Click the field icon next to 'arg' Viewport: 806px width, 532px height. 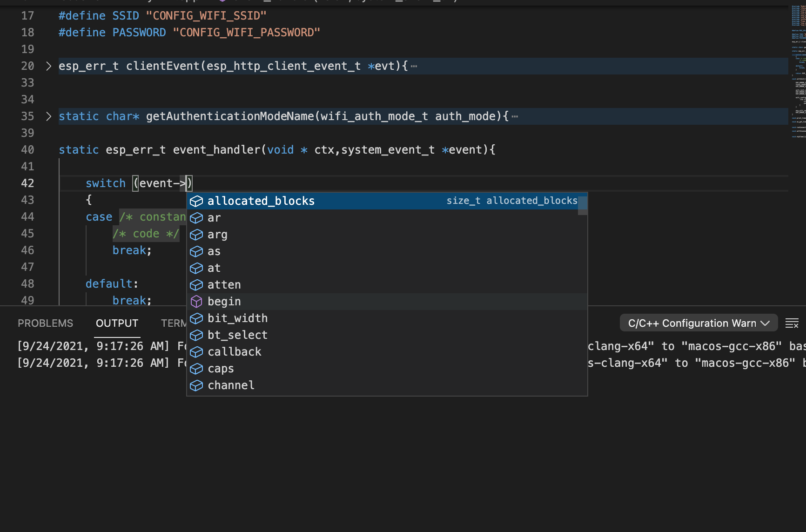click(x=196, y=235)
